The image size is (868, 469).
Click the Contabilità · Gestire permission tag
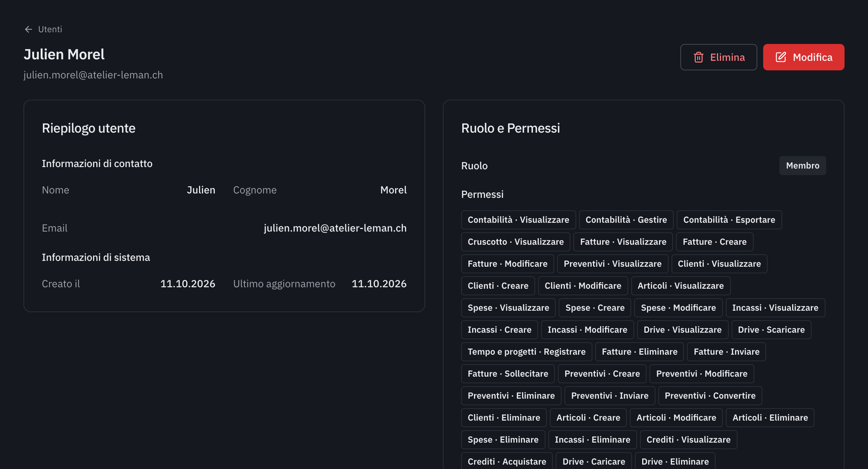click(x=626, y=220)
